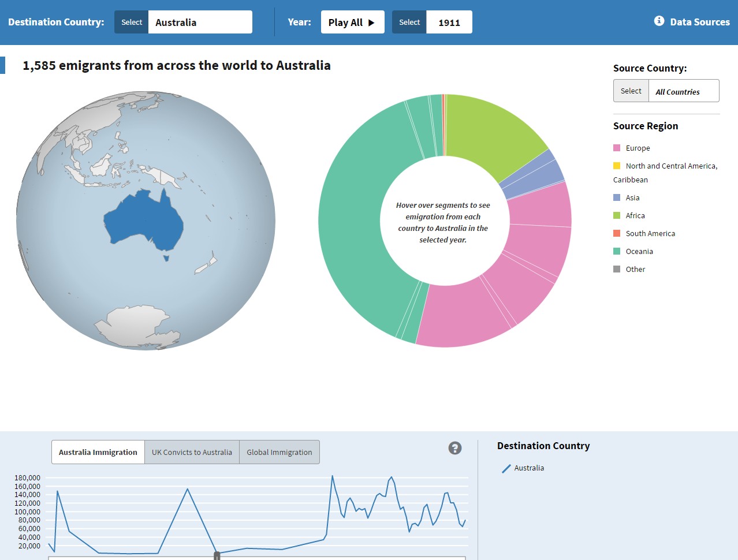Viewport: 738px width, 560px height.
Task: Select the Australia Immigration tab
Action: pos(98,453)
